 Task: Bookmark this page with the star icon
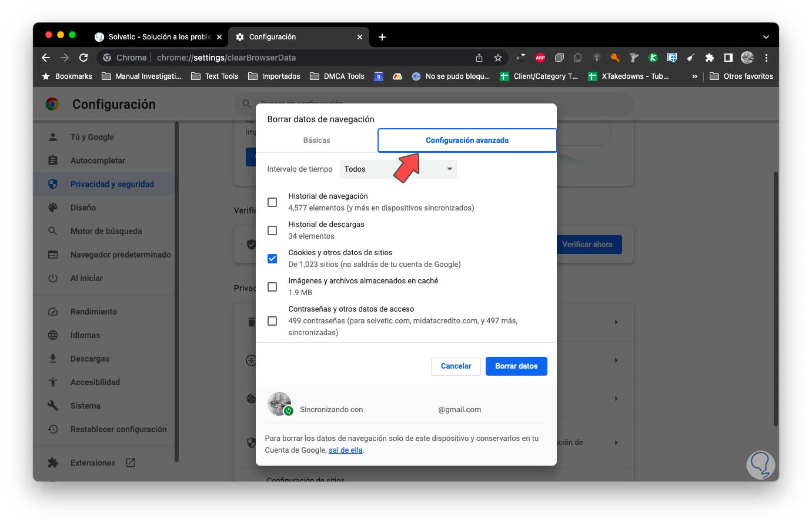[x=498, y=58]
